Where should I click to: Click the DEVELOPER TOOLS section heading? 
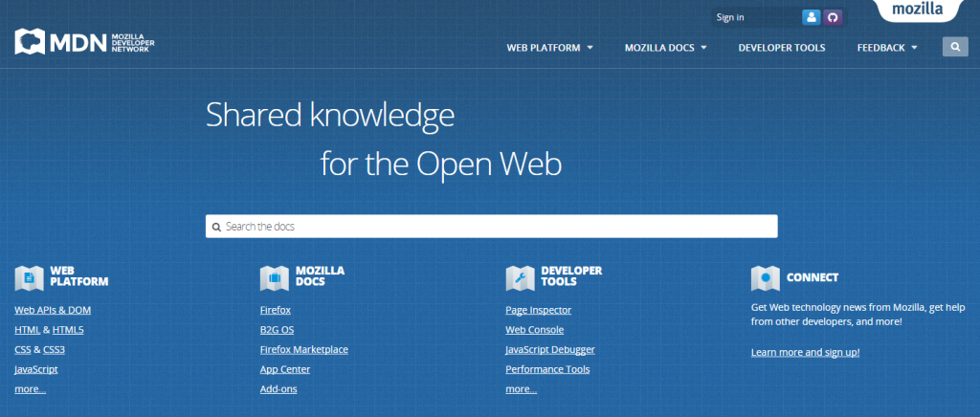click(571, 275)
